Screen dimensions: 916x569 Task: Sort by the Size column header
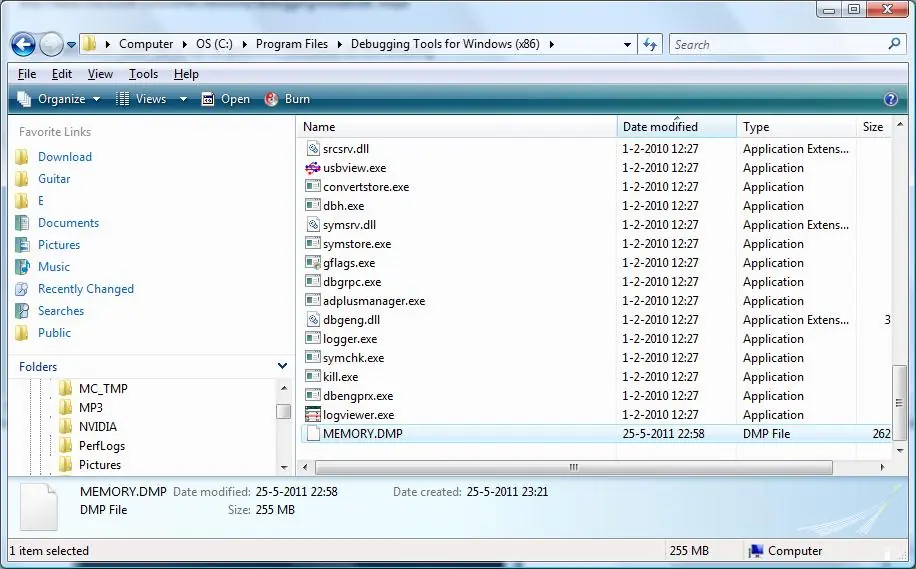tap(874, 127)
